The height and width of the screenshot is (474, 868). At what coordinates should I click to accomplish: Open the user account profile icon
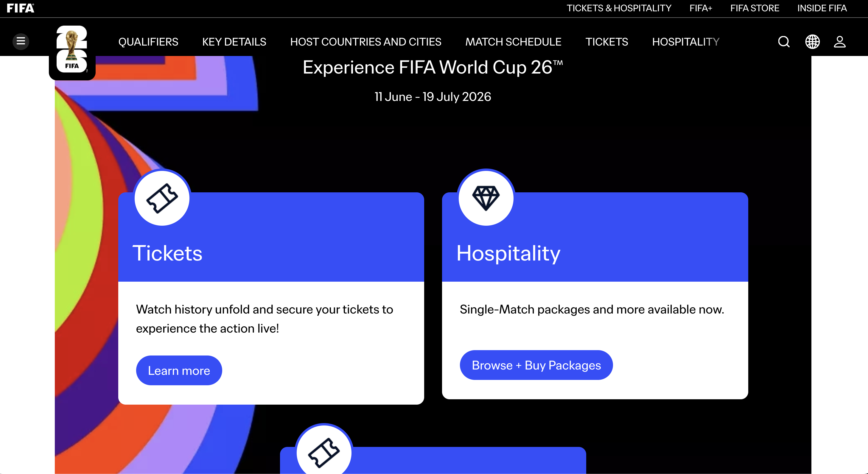(839, 41)
